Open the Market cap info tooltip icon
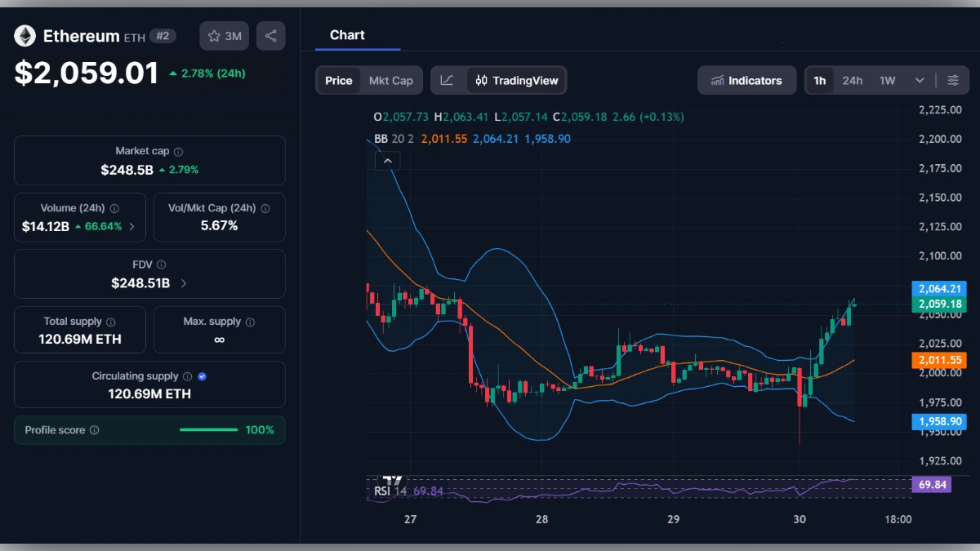Viewport: 980px width, 551px height. coord(179,150)
